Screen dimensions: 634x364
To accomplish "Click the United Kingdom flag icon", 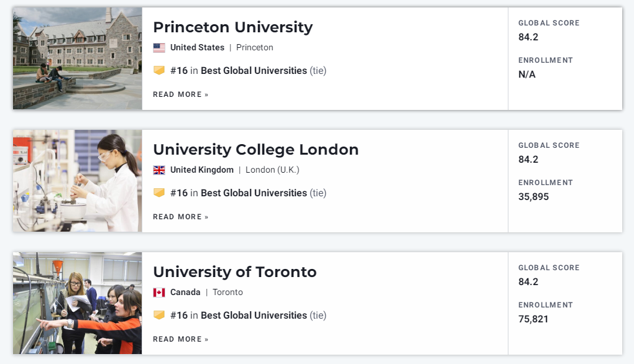I will (x=159, y=170).
